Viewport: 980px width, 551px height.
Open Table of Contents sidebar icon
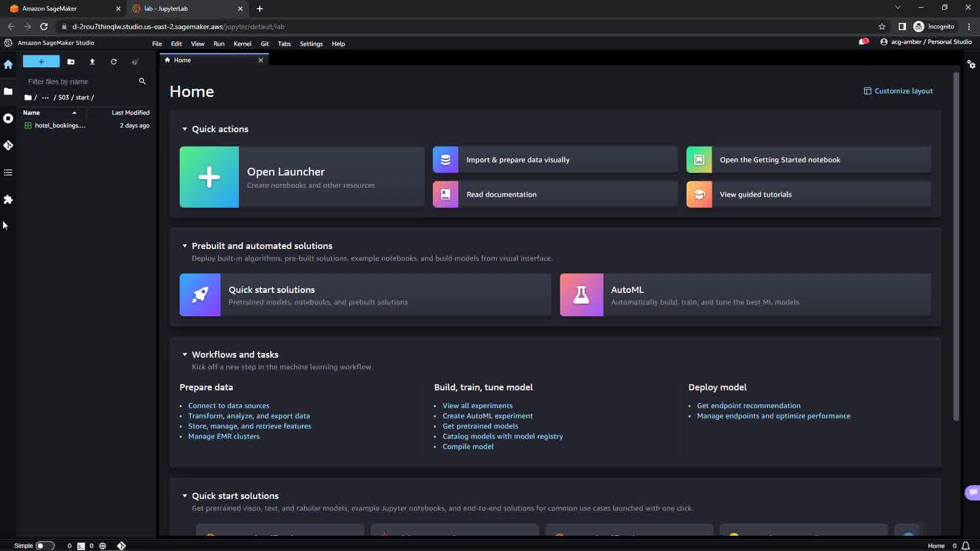(x=8, y=172)
